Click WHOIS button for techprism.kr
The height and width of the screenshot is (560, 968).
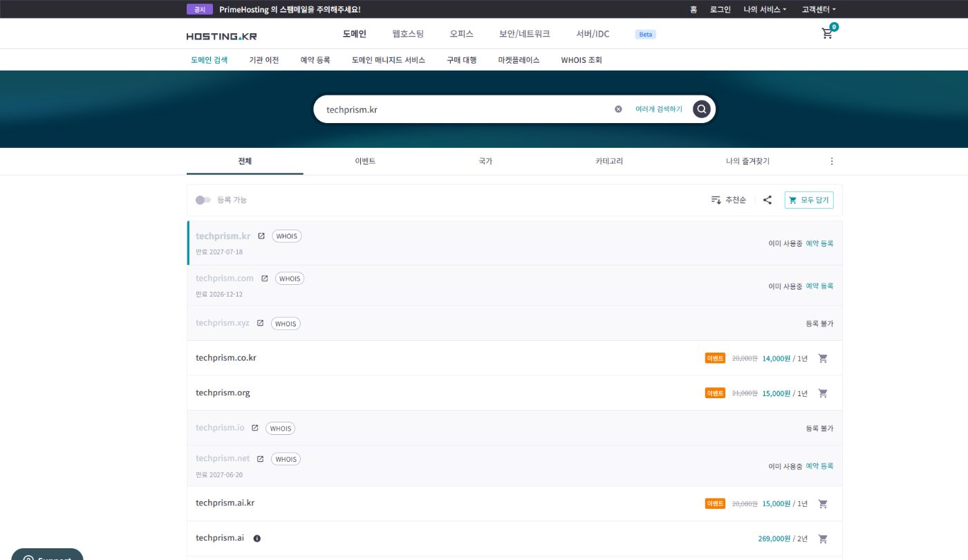287,236
